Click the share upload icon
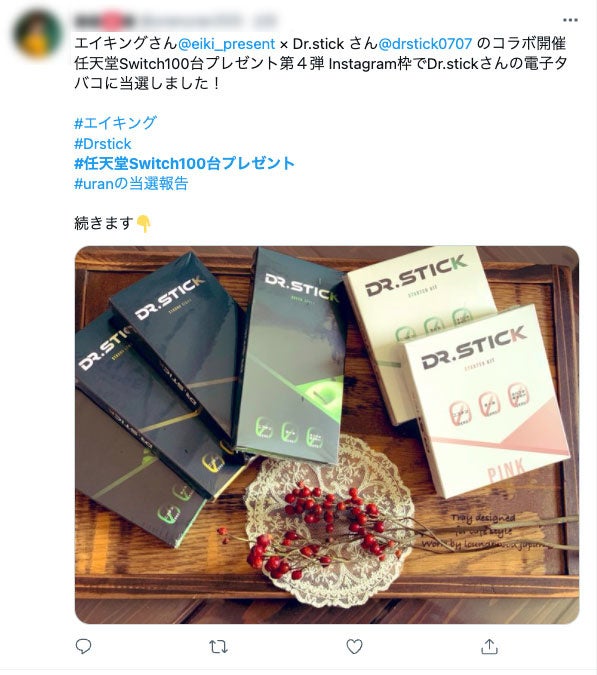Image resolution: width=597 pixels, height=675 pixels. click(x=489, y=646)
